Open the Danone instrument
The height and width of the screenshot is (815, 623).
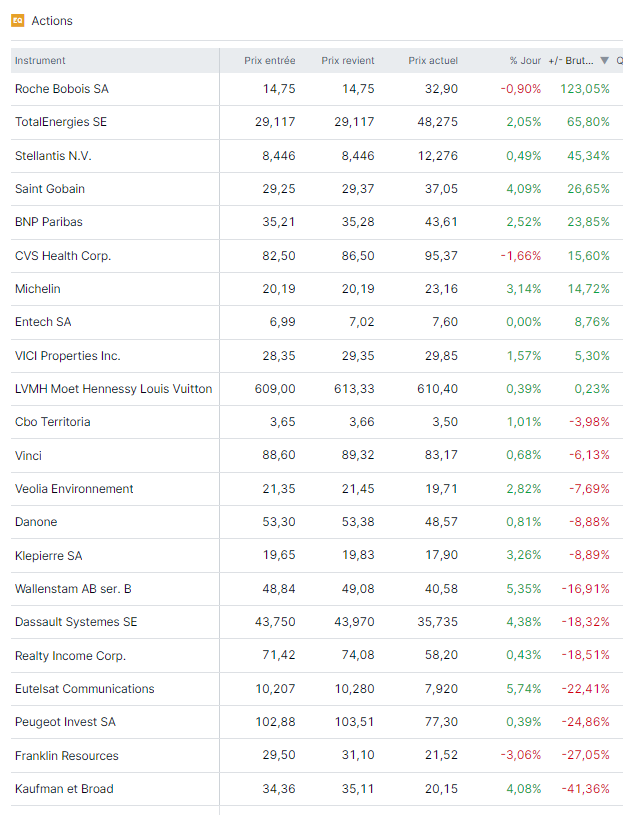[36, 522]
